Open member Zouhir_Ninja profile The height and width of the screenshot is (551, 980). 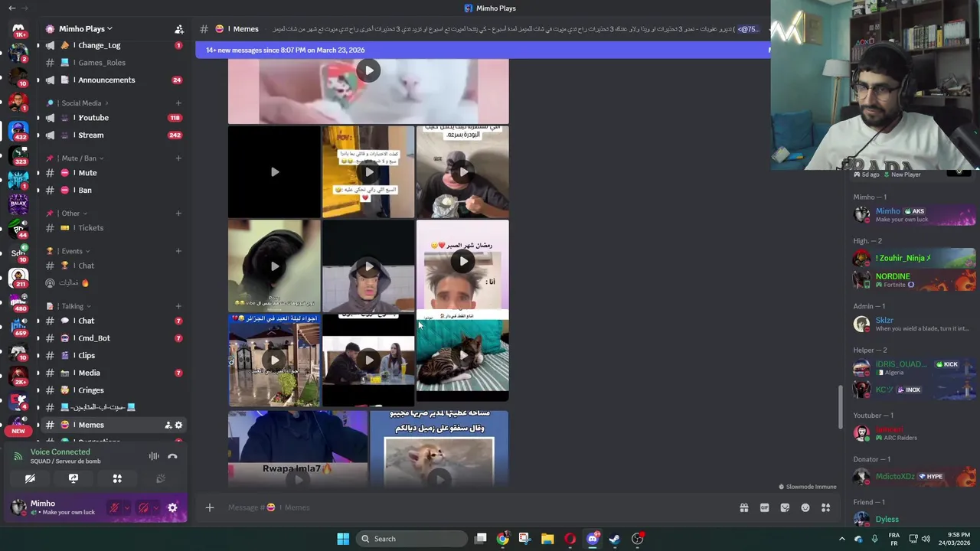tap(914, 258)
